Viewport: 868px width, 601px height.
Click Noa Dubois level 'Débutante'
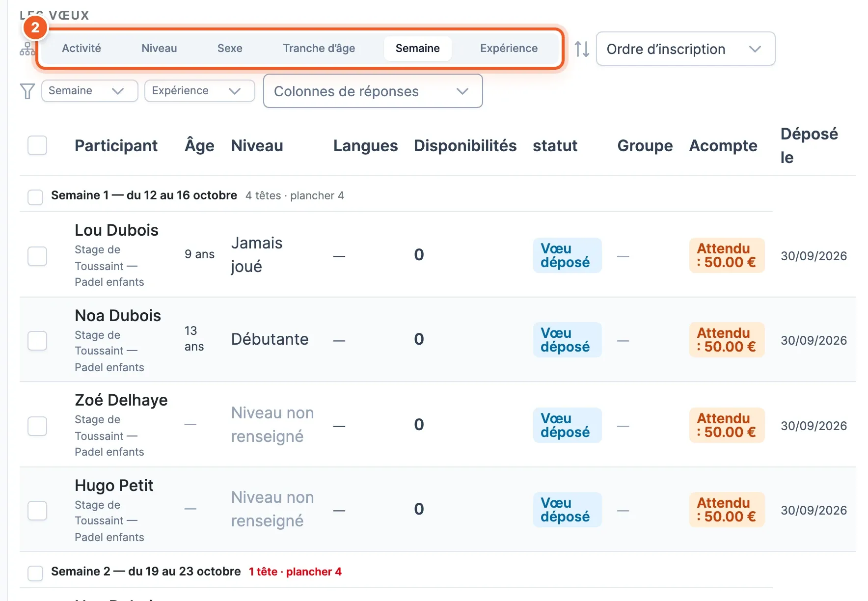pyautogui.click(x=270, y=339)
